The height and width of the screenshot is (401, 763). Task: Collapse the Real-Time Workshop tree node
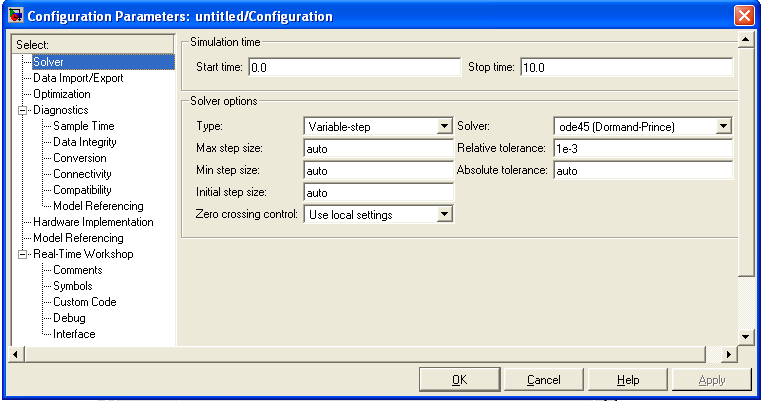tap(22, 254)
